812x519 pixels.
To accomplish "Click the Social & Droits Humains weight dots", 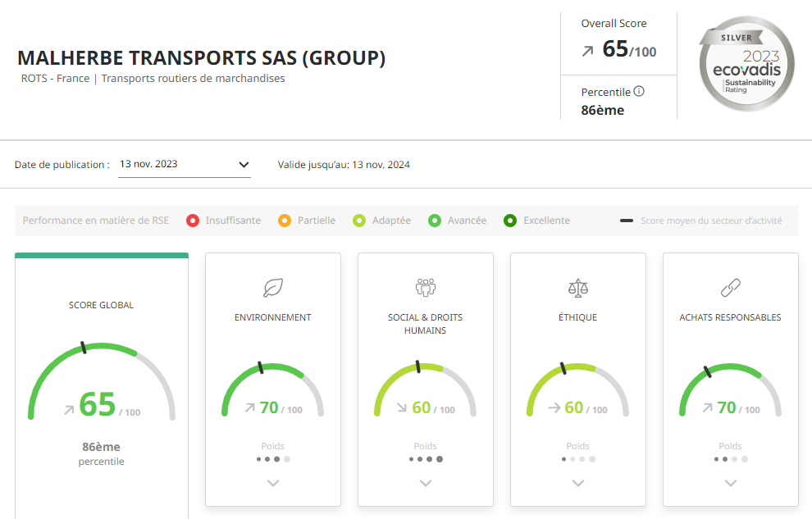I will [426, 459].
